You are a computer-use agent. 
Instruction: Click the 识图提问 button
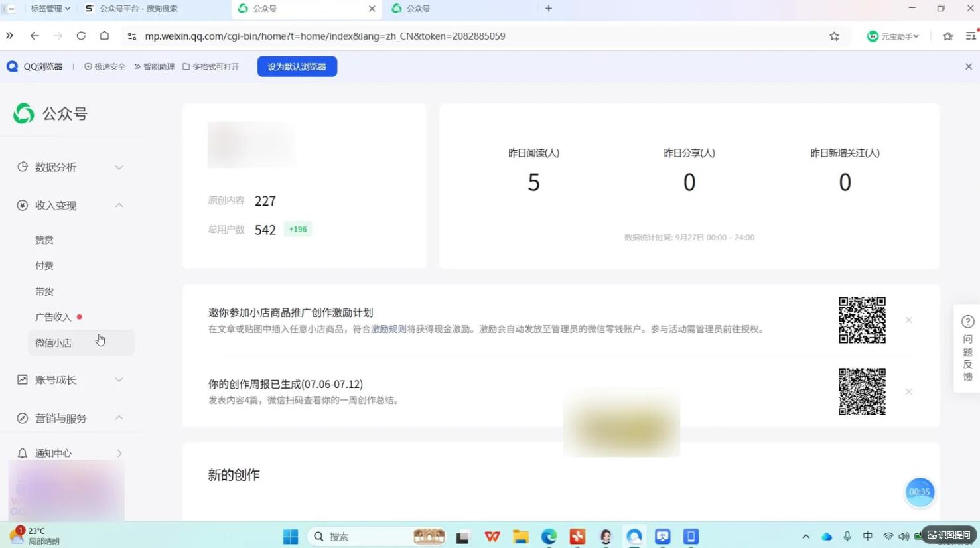coord(949,535)
